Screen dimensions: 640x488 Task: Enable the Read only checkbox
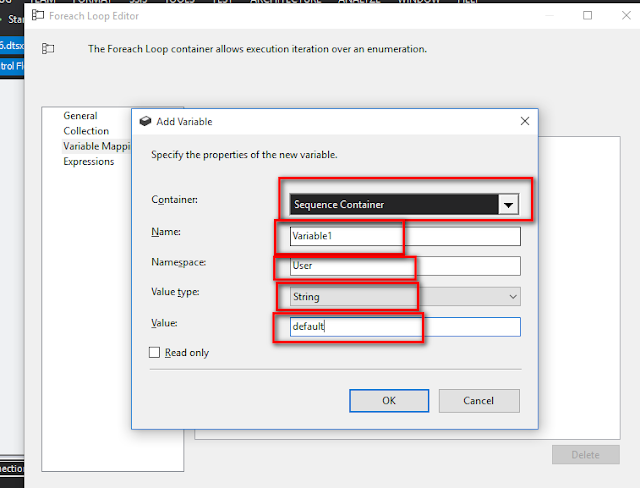(154, 353)
